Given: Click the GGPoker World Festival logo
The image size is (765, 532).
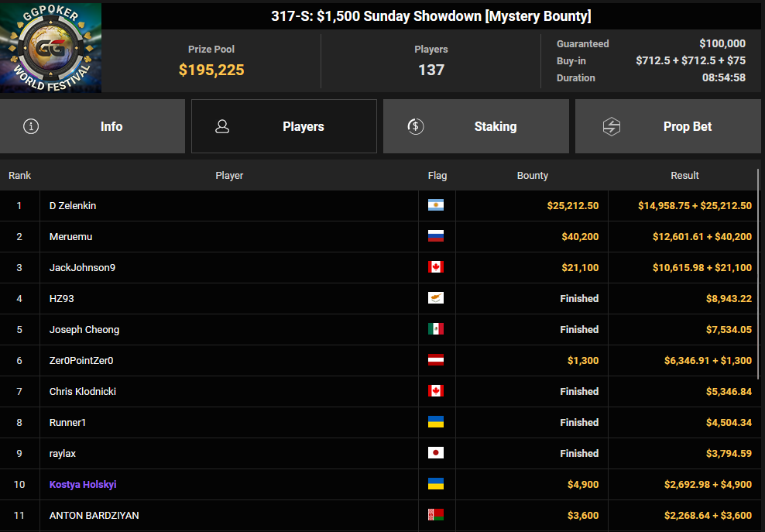Looking at the screenshot, I should pyautogui.click(x=51, y=48).
